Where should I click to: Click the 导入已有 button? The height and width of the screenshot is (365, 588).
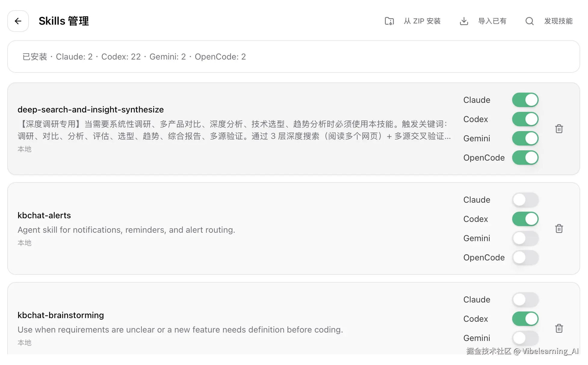[x=492, y=21]
